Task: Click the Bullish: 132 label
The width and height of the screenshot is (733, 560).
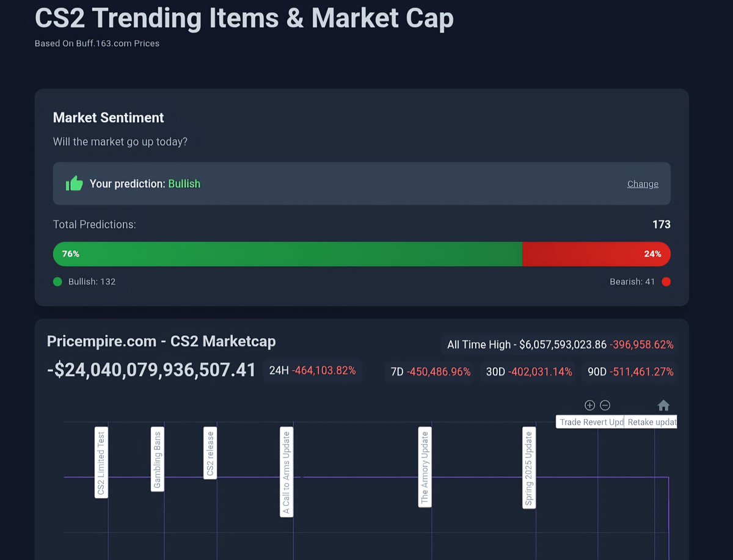Action: (x=92, y=282)
